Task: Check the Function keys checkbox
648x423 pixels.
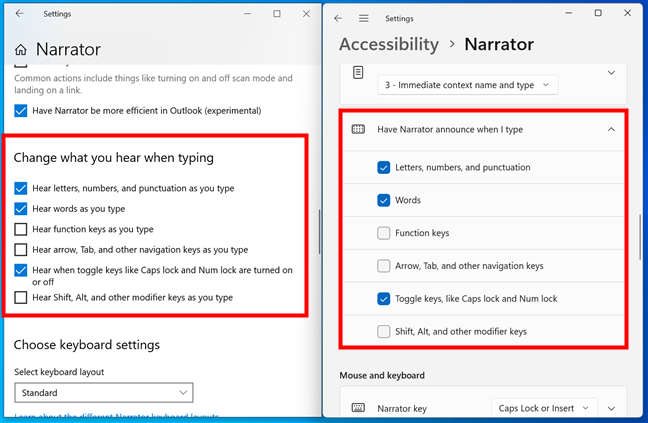Action: 384,233
